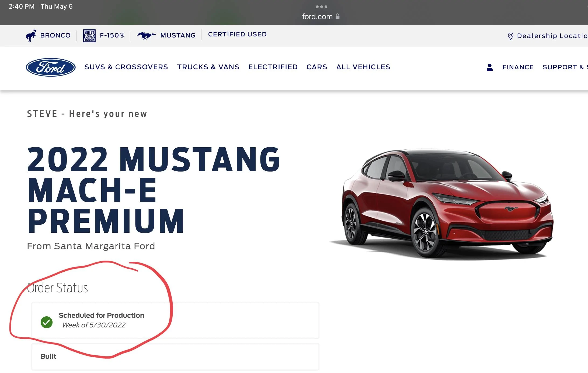Click the Bronco horse icon

point(31,36)
